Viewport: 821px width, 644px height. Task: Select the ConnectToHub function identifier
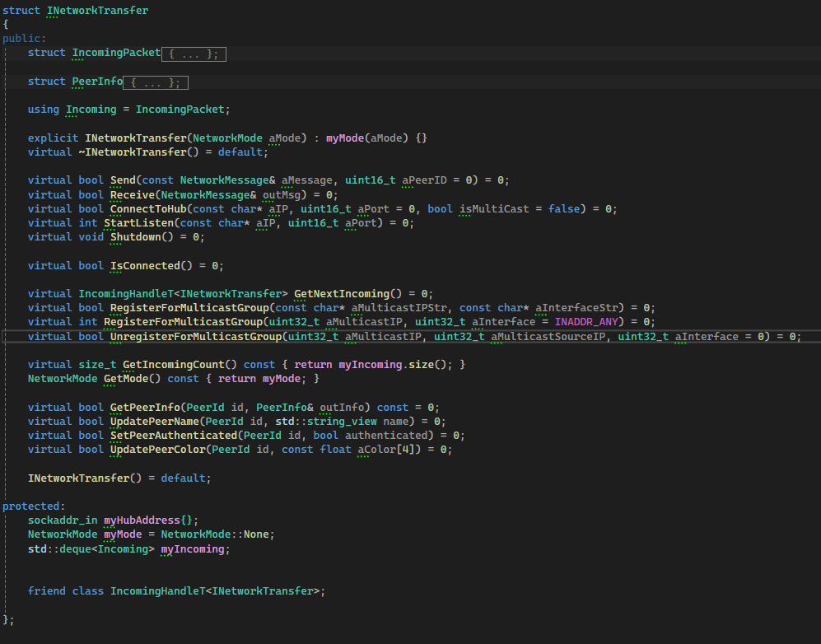(x=148, y=208)
